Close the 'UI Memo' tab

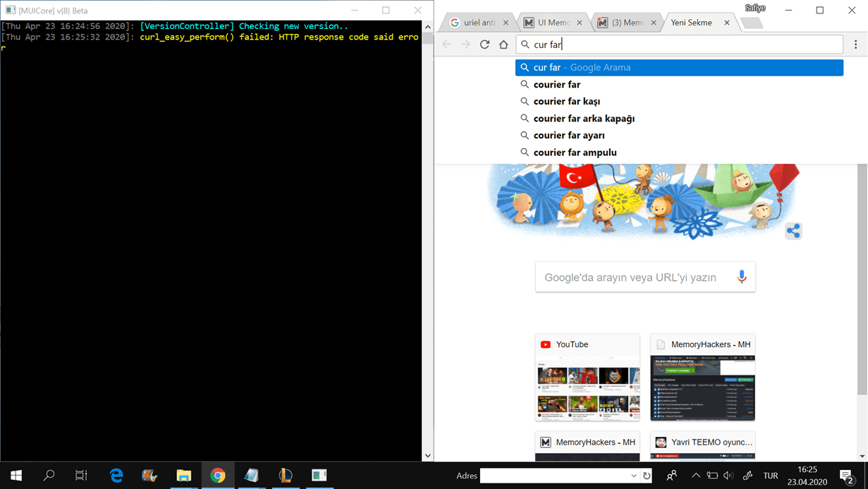pyautogui.click(x=580, y=23)
